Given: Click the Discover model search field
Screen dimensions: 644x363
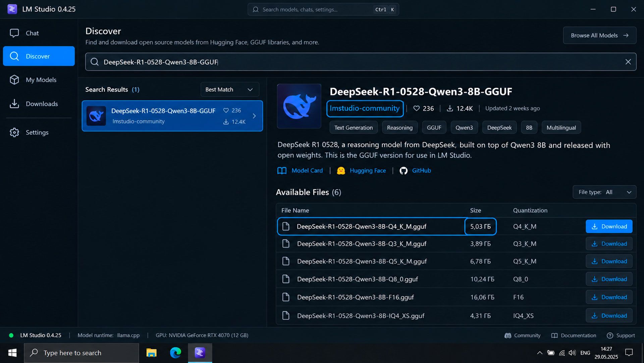Looking at the screenshot, I should click(x=361, y=62).
